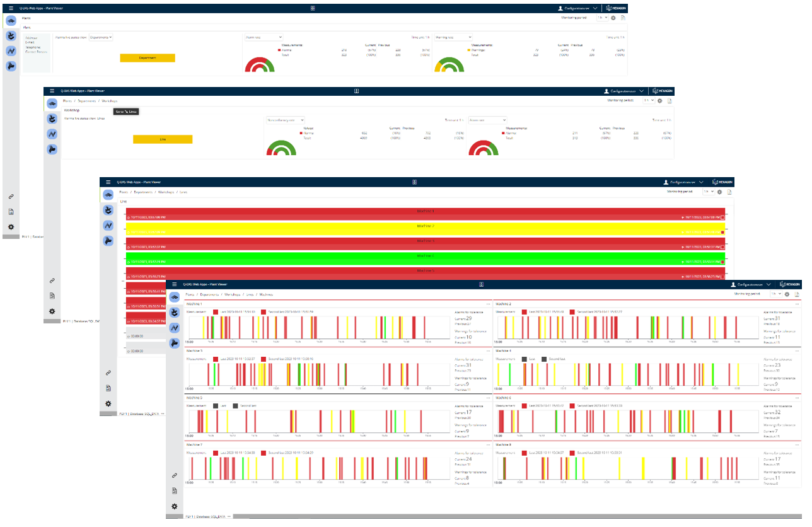This screenshot has height=527, width=812.
Task: Toggle checkbox at right end of Machine 2 bar
Action: tap(723, 233)
